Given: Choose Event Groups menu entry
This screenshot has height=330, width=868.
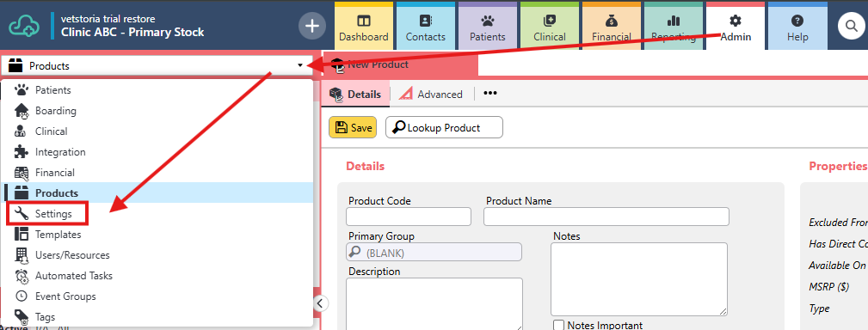Looking at the screenshot, I should pyautogui.click(x=157, y=296).
